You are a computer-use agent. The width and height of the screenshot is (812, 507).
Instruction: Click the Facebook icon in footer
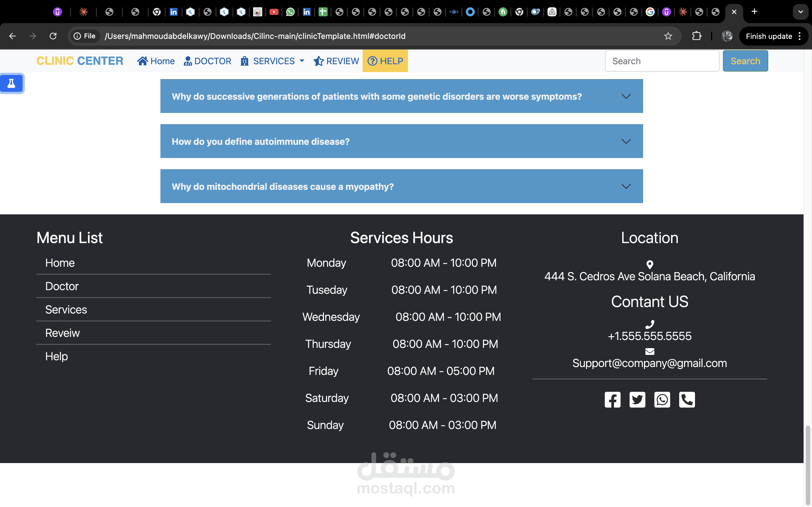612,400
